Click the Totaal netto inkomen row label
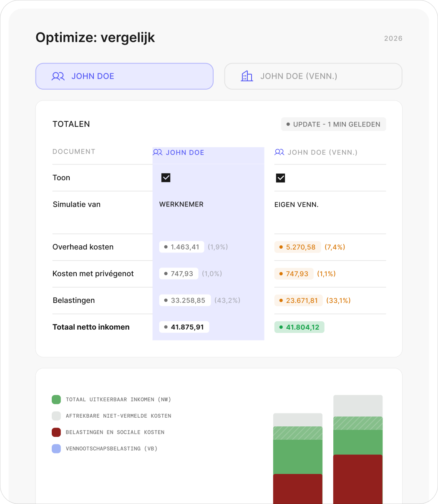Image resolution: width=438 pixels, height=504 pixels. click(91, 327)
